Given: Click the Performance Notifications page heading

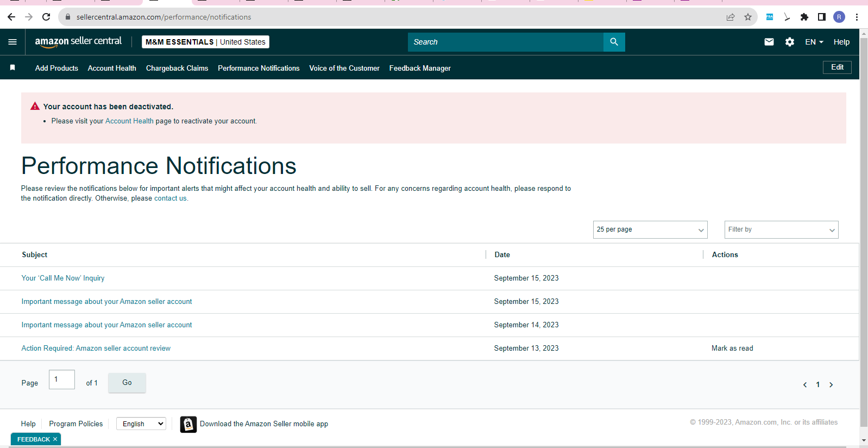Looking at the screenshot, I should tap(159, 166).
